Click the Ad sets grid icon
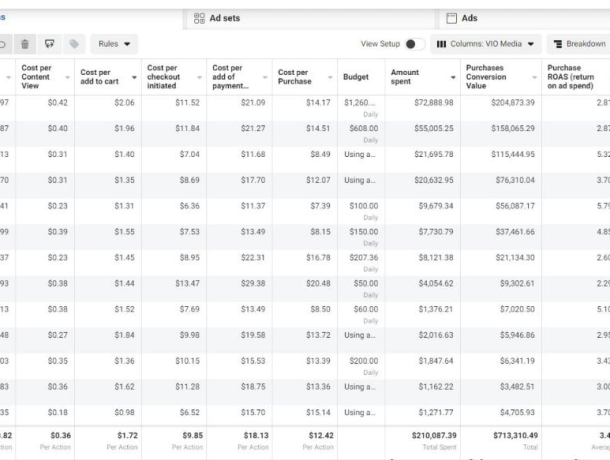The height and width of the screenshot is (460, 610). coord(199,18)
